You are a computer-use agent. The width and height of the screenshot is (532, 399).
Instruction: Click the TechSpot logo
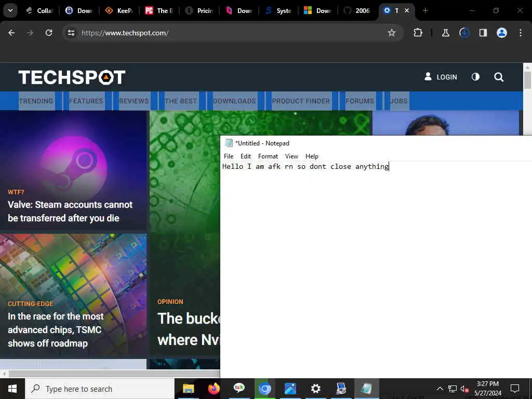(72, 77)
